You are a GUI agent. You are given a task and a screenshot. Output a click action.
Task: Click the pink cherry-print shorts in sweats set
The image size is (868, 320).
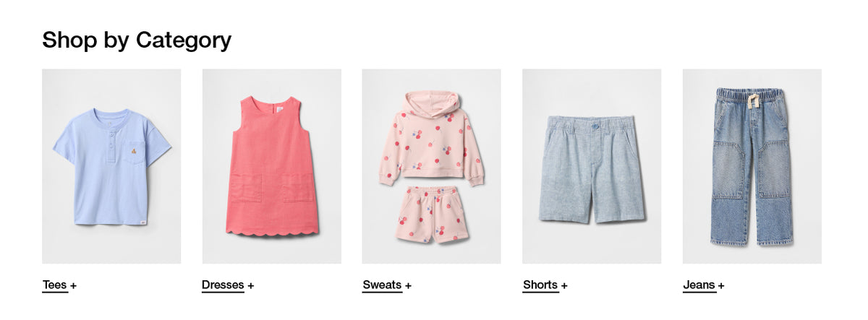pos(436,215)
